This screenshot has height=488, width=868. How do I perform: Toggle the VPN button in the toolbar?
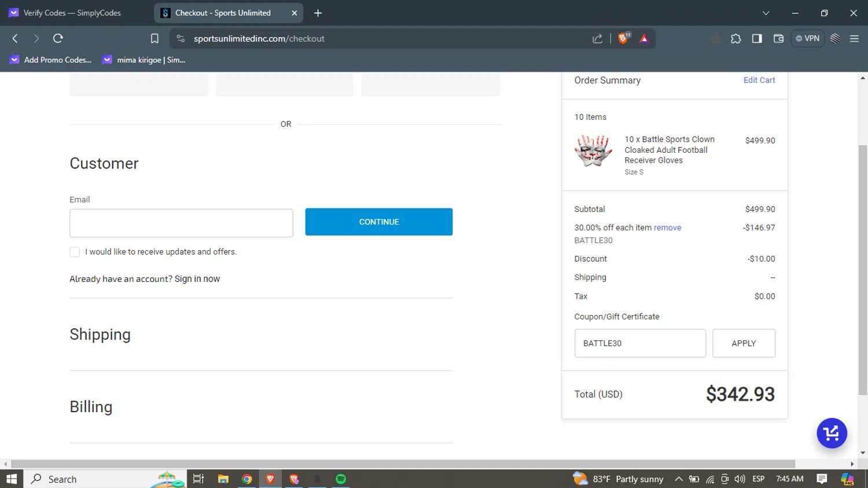coord(808,39)
